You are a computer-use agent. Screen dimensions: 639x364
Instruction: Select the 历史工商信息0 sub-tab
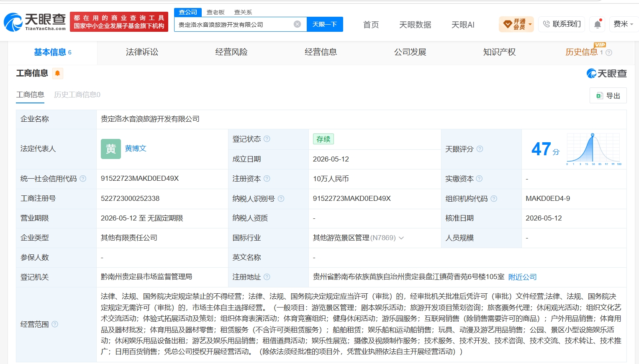tap(77, 95)
